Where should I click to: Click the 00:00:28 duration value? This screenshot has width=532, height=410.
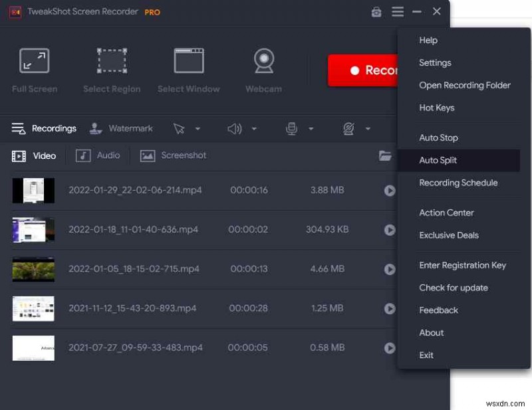[x=248, y=308]
